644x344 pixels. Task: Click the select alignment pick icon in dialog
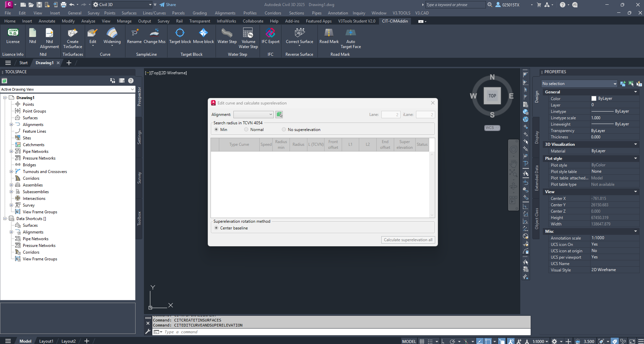(x=279, y=115)
